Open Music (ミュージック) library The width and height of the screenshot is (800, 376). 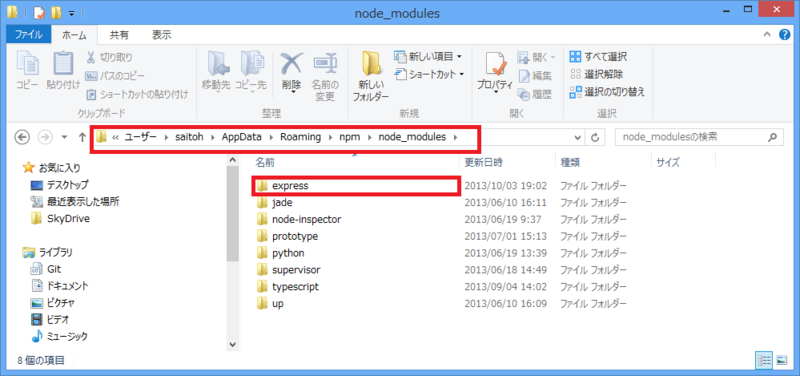(x=59, y=336)
